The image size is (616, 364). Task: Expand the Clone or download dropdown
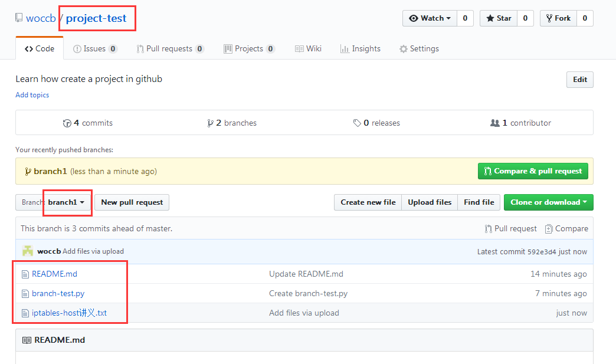coord(549,202)
